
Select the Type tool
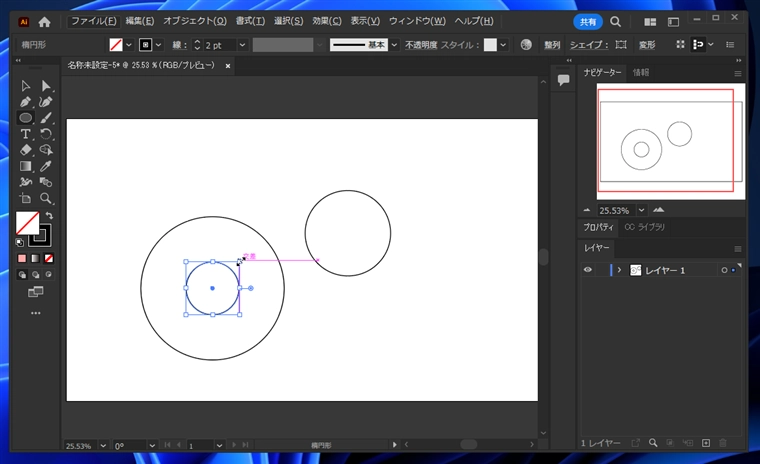click(x=25, y=134)
